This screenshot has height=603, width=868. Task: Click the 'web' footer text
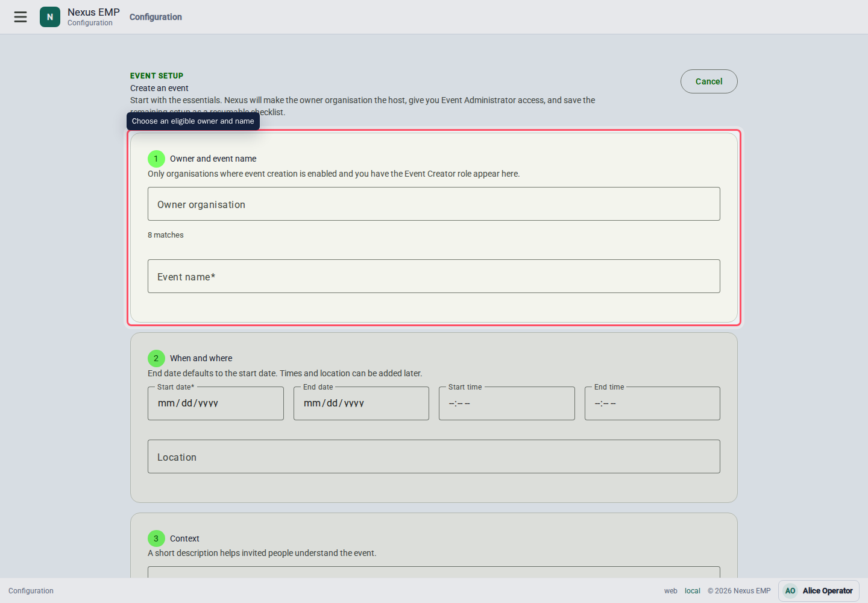point(671,591)
